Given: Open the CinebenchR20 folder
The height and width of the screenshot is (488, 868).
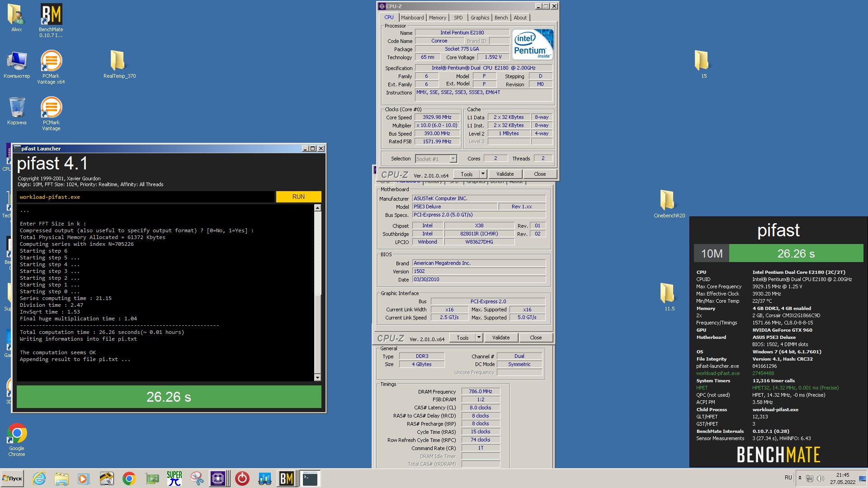Looking at the screenshot, I should click(669, 203).
